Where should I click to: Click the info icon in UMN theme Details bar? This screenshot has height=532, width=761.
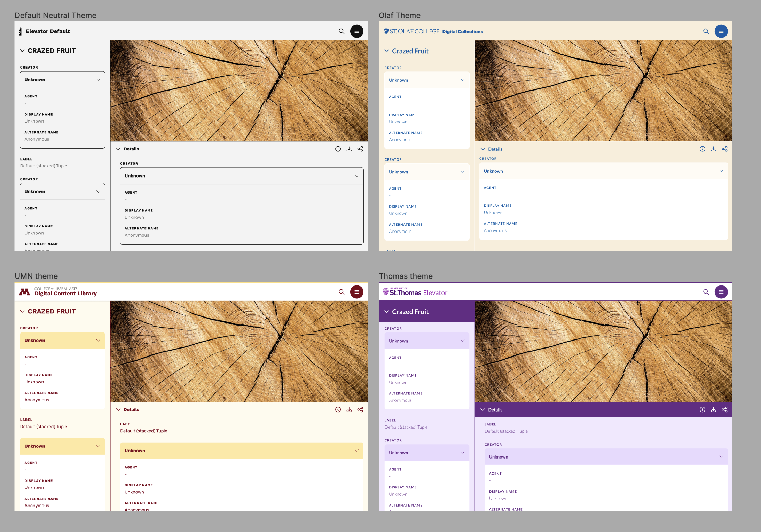[338, 410]
